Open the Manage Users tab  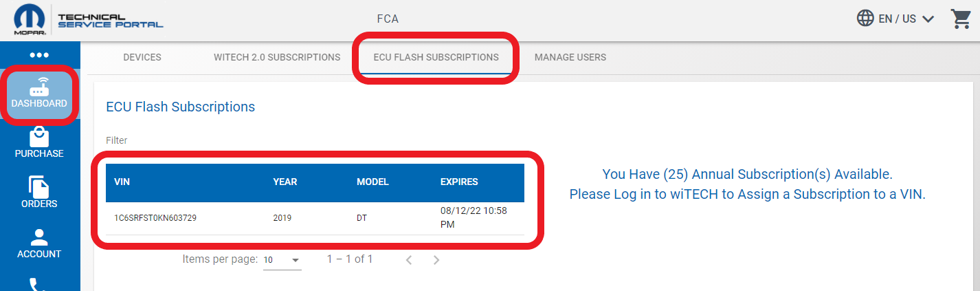coord(570,57)
